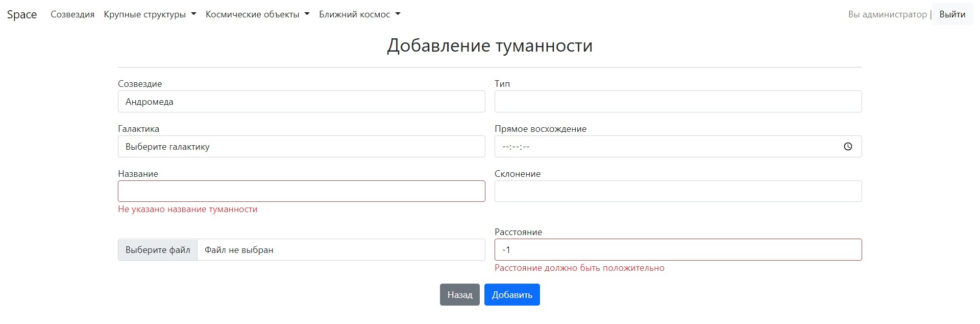The image size is (980, 324).
Task: Submit form with Добавить button
Action: tap(512, 295)
